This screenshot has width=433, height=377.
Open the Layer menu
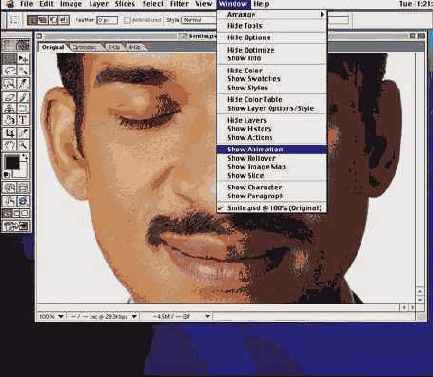(x=99, y=4)
